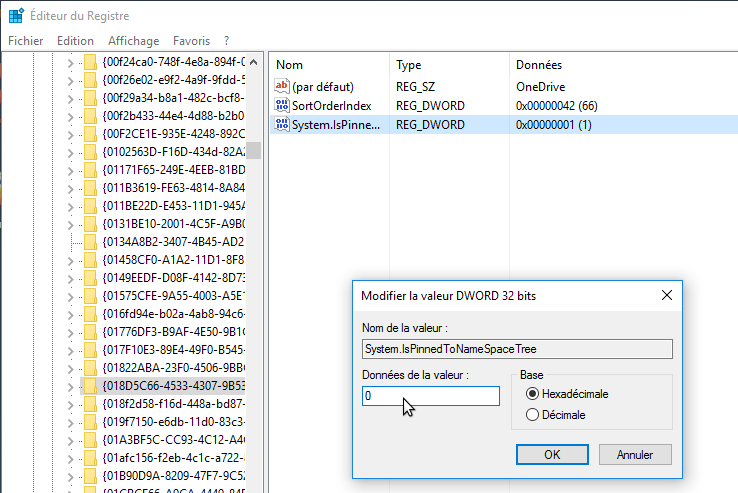Click the OneDrive data cell
Viewport: 738px width, 493px height.
tap(540, 87)
